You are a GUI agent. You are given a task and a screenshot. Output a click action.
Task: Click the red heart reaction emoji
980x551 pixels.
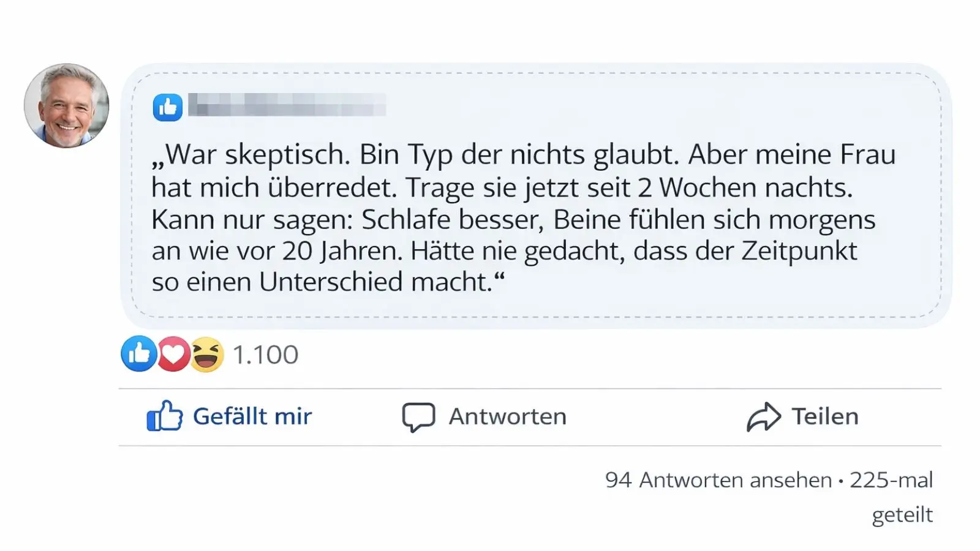pos(173,354)
